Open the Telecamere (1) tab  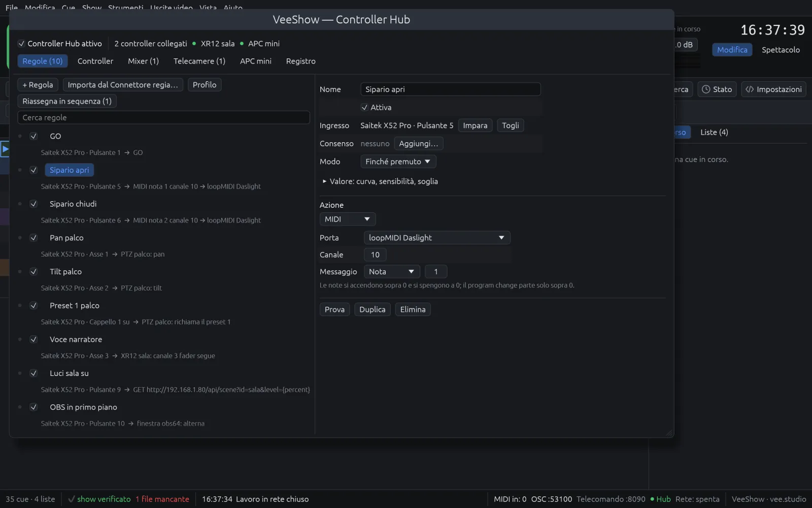click(x=199, y=61)
